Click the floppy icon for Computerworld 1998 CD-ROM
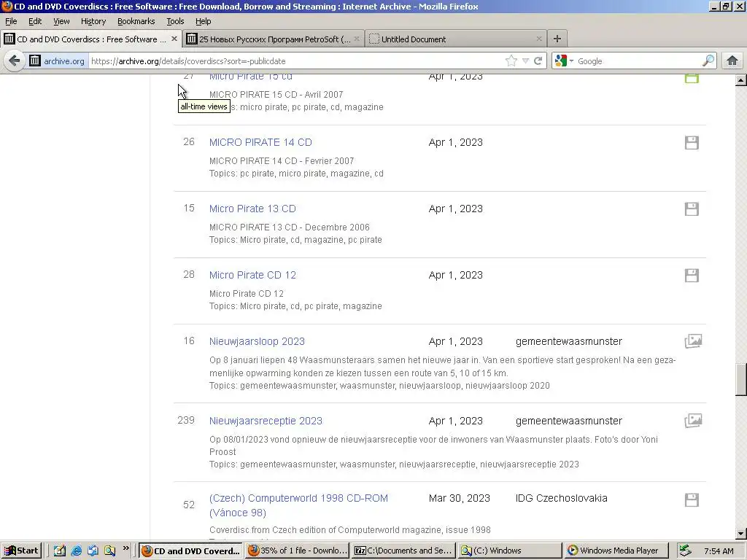Screen dimensions: 747x560 point(692,499)
